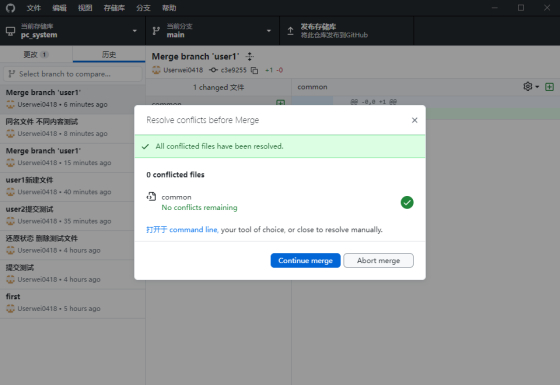This screenshot has width=560, height=385.
Task: Select the user1新建文件 commit
Action: point(72,186)
